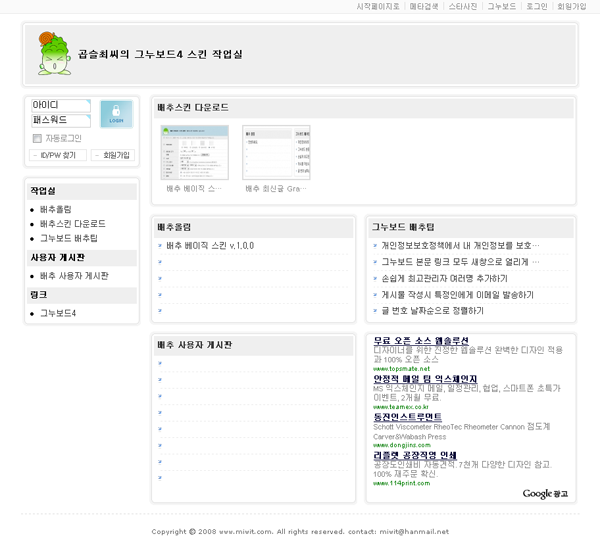Click footer copyright text www.mivit.com
This screenshot has height=555, width=600.
click(x=246, y=532)
